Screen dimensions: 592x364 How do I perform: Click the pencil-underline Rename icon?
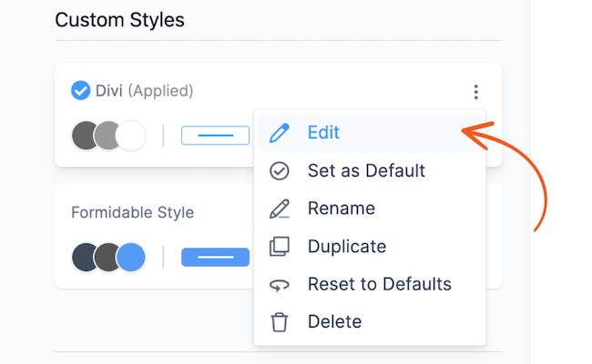pyautogui.click(x=280, y=208)
